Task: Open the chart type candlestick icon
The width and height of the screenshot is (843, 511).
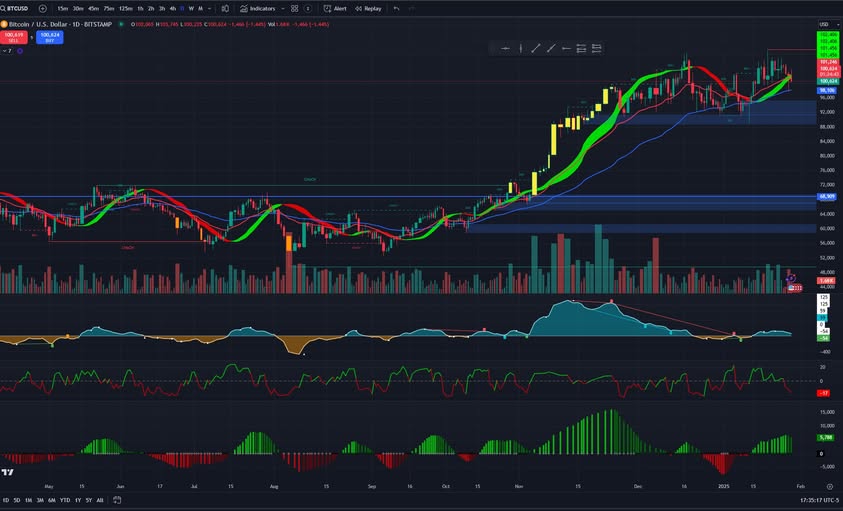Action: (228, 8)
